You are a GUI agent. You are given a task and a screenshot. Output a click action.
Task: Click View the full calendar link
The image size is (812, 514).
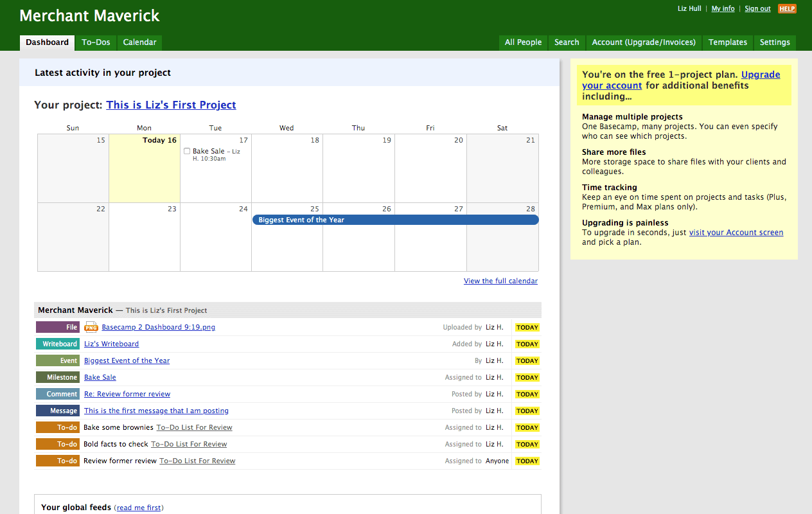[500, 281]
